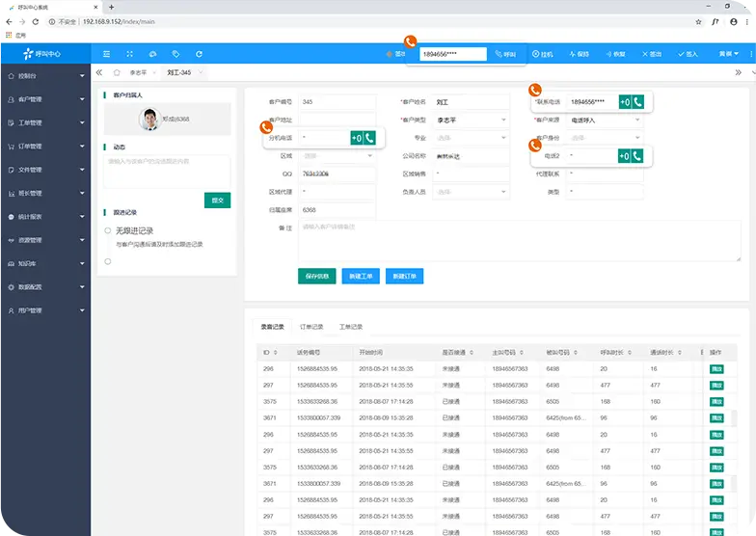Open the 专业 dropdown
This screenshot has width=756, height=536.
(471, 138)
